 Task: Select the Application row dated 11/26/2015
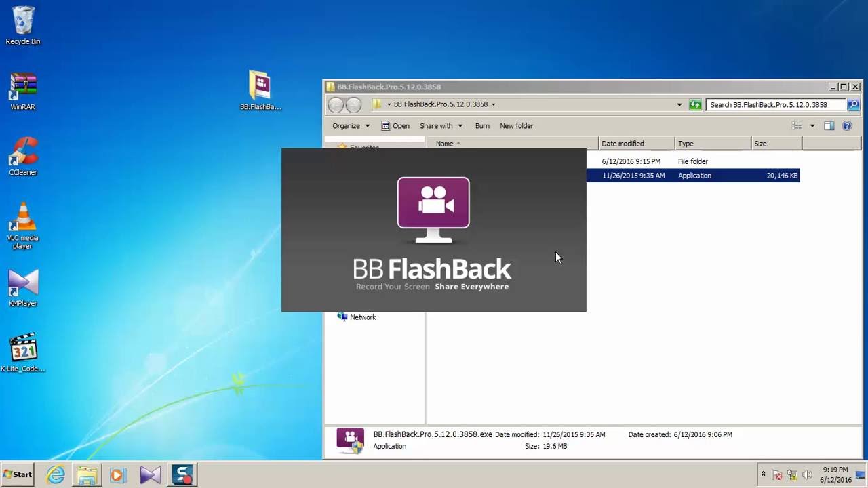pyautogui.click(x=692, y=176)
